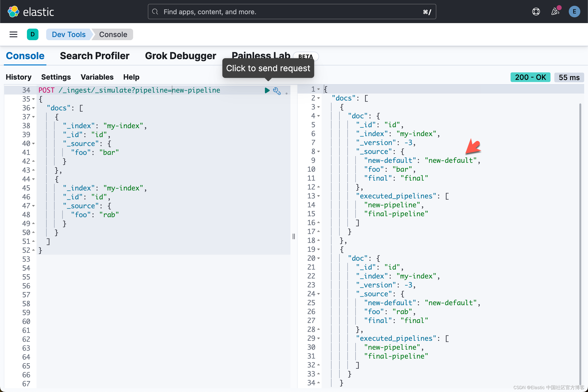Image resolution: width=588 pixels, height=392 pixels.
Task: Open the console Settings
Action: click(x=56, y=77)
